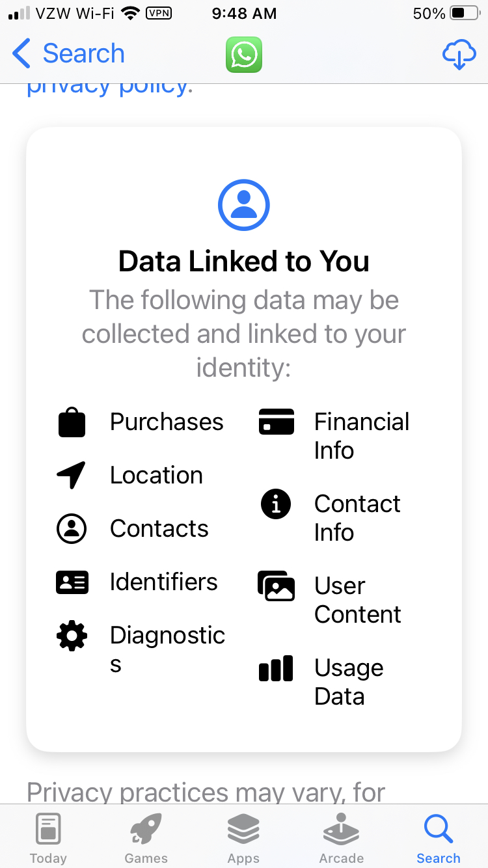Tap the User Content photos icon
Image resolution: width=488 pixels, height=868 pixels.
tap(277, 586)
